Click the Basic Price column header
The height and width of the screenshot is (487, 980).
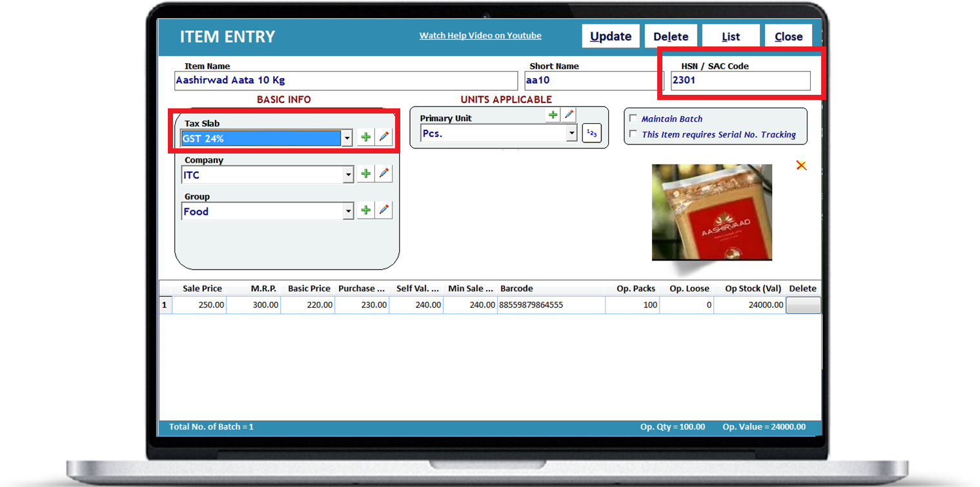[x=309, y=288]
